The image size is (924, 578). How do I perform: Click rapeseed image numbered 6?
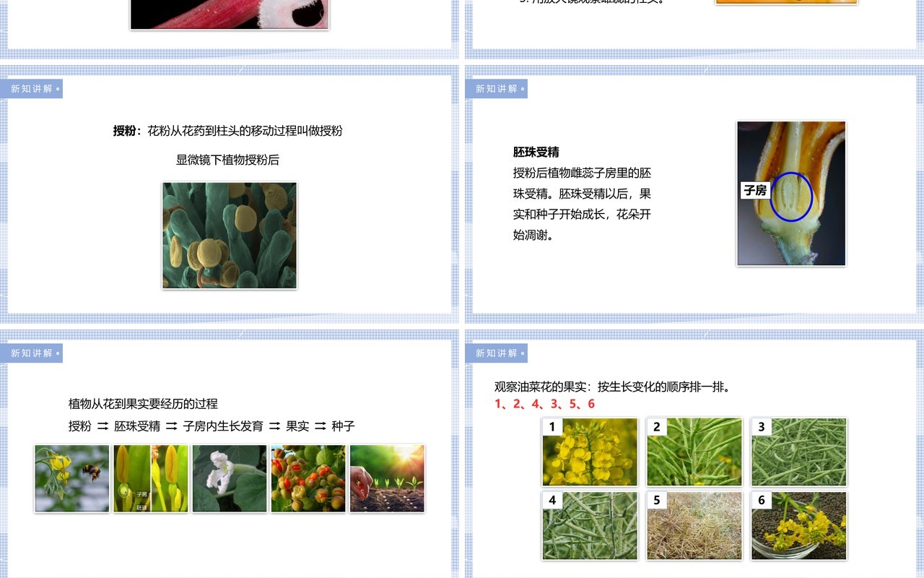(799, 525)
